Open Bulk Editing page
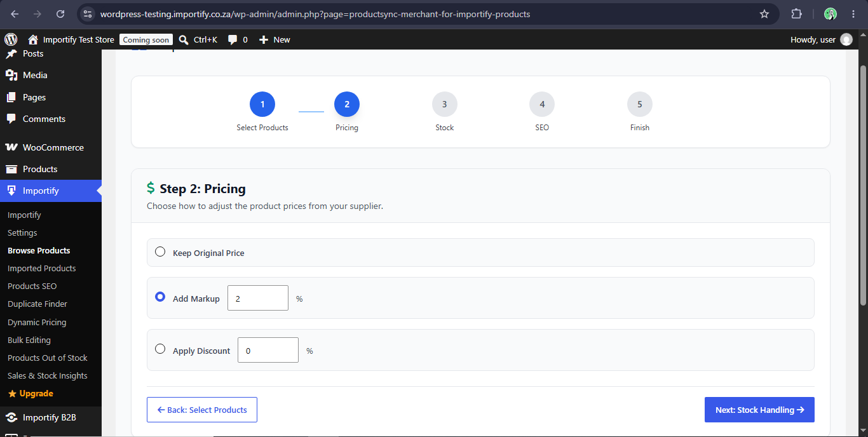 point(29,340)
